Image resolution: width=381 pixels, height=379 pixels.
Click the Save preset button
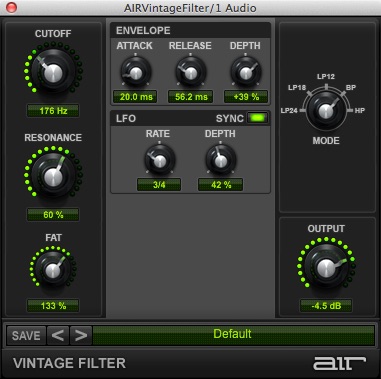click(26, 335)
